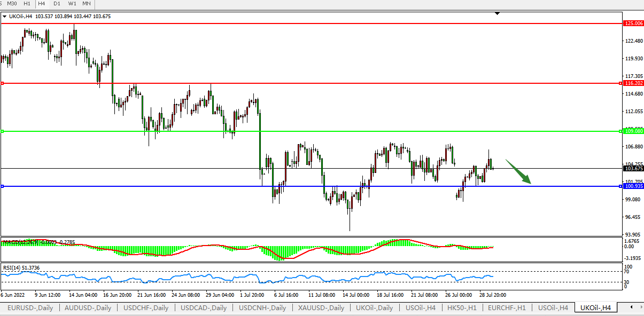Viewport: 644px width, 316px height.
Task: Switch to EURUSD-,Daily chart tab
Action: [31, 308]
